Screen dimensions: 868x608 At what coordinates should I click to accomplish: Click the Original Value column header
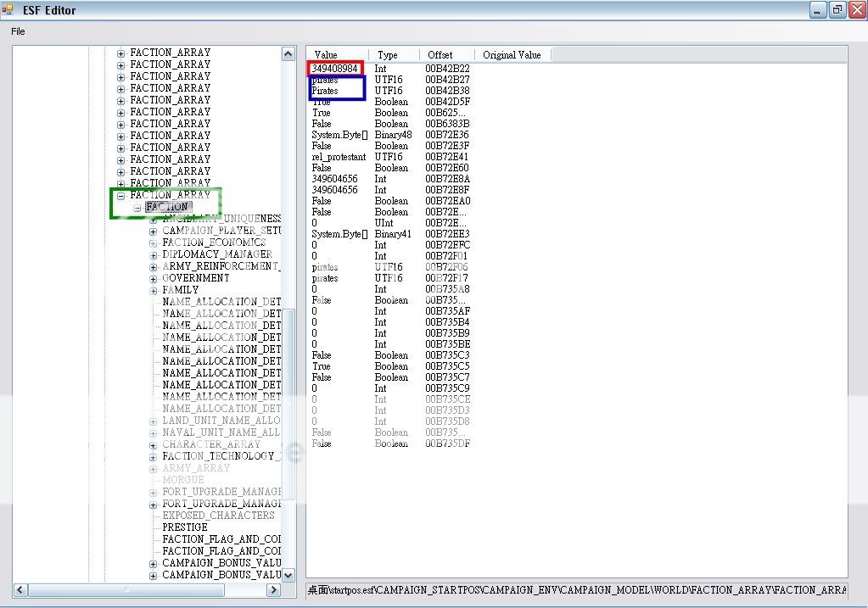[512, 55]
